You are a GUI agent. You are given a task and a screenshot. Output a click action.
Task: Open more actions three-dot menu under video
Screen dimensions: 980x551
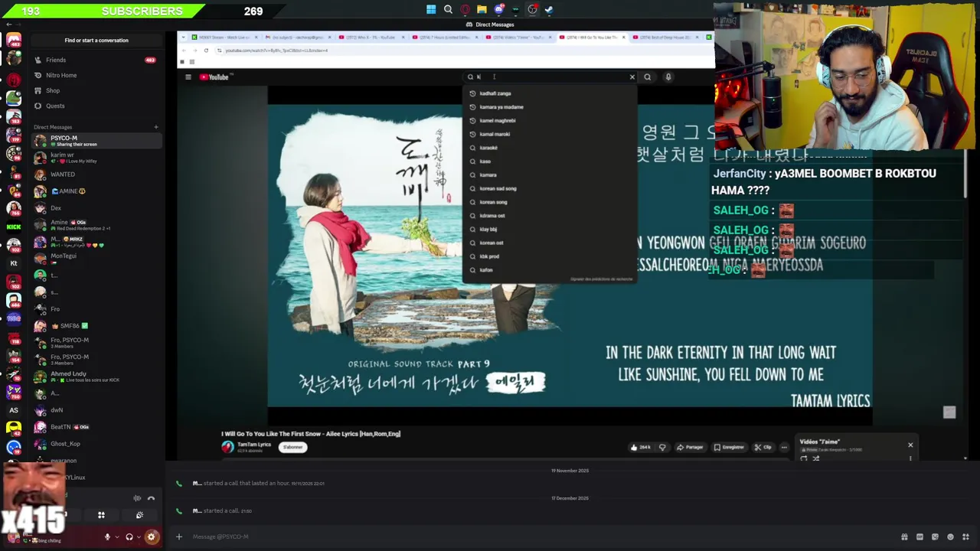pyautogui.click(x=784, y=447)
